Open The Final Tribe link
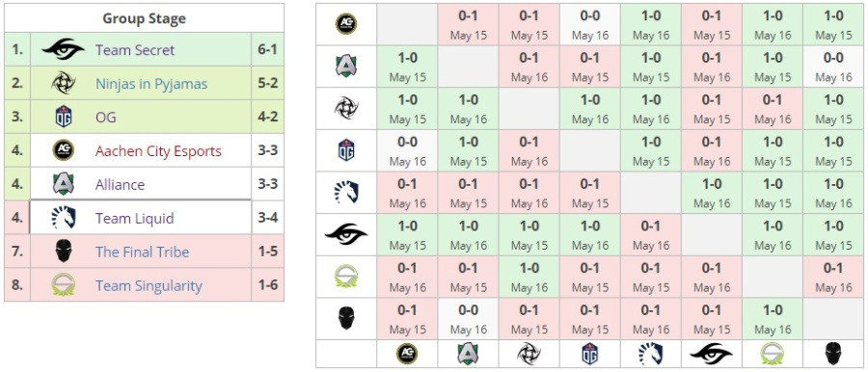 [143, 252]
